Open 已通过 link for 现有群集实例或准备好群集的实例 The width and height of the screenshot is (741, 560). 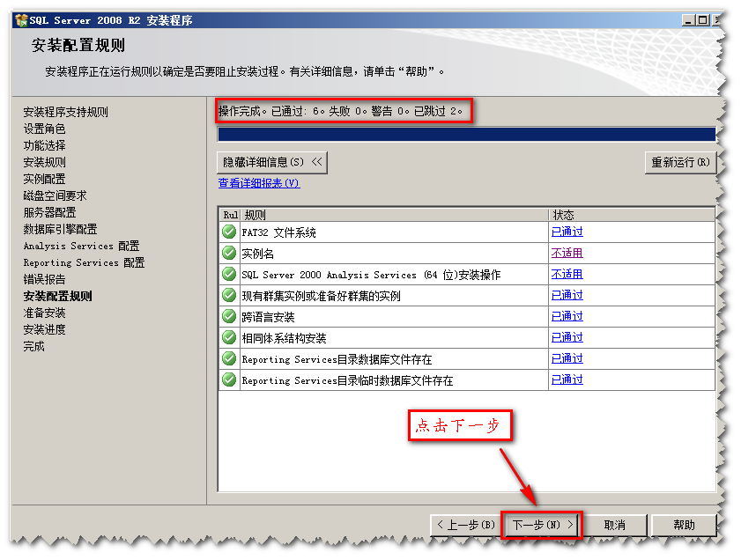point(567,295)
